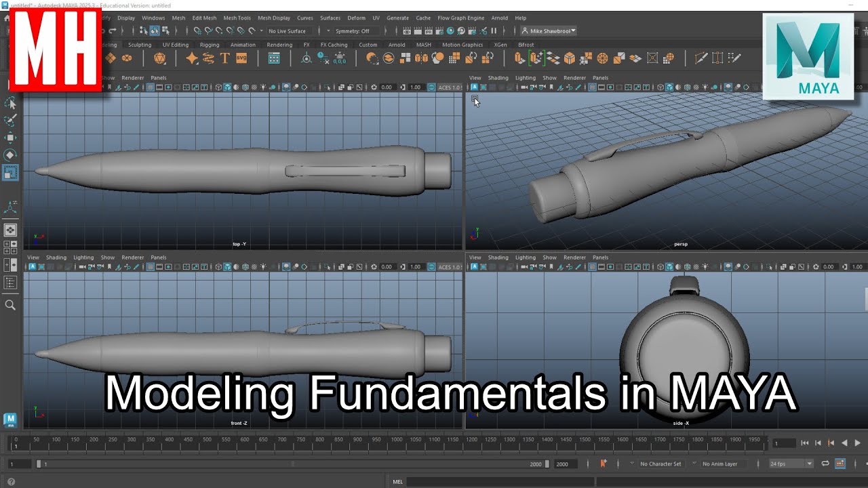Choose the Move tool in the toolbox

tap(11, 138)
